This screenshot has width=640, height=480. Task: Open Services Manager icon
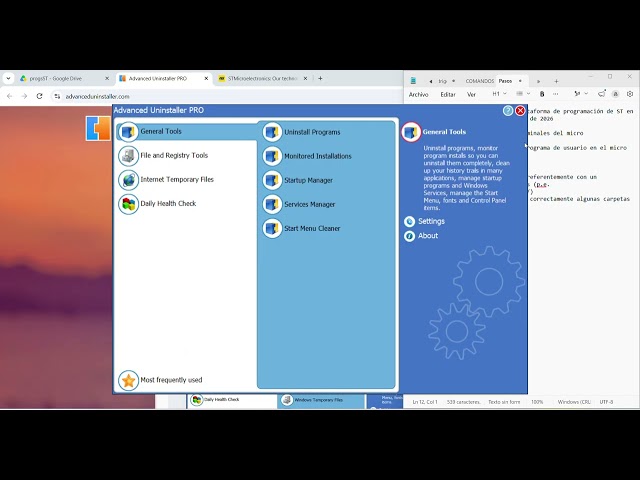(x=272, y=204)
